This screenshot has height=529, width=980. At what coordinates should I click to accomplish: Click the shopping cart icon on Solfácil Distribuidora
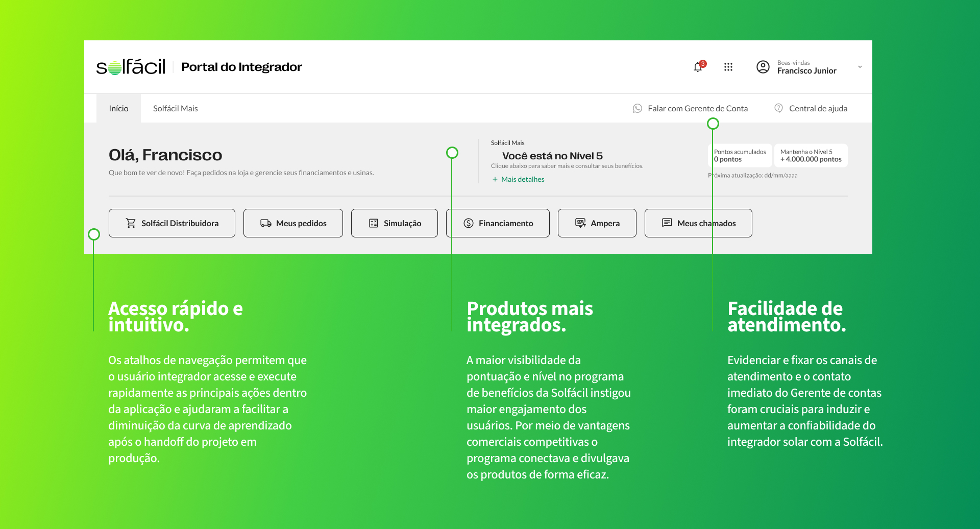point(131,223)
